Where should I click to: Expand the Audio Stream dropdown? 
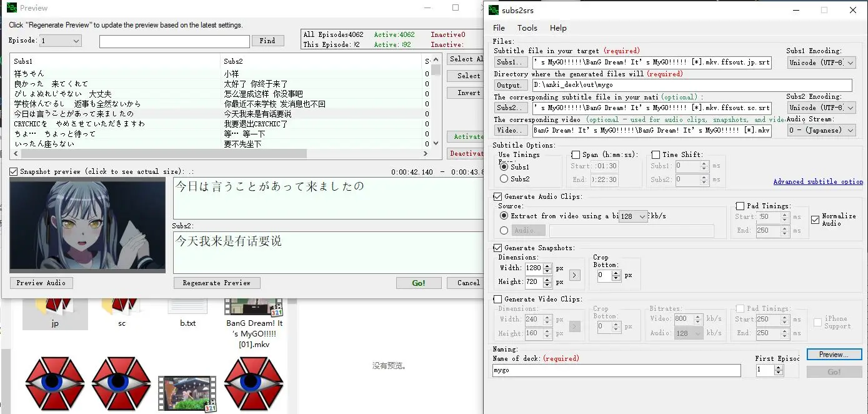821,130
